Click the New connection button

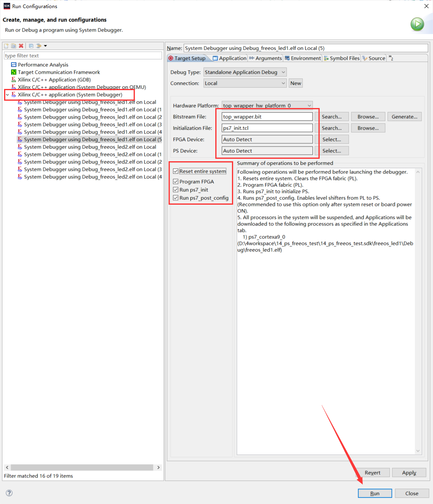(296, 83)
